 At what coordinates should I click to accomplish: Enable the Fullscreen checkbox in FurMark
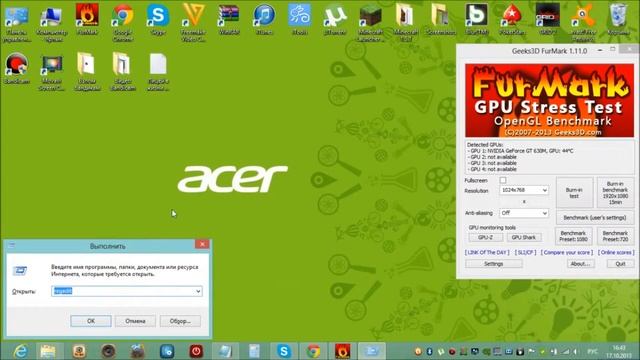(x=503, y=180)
